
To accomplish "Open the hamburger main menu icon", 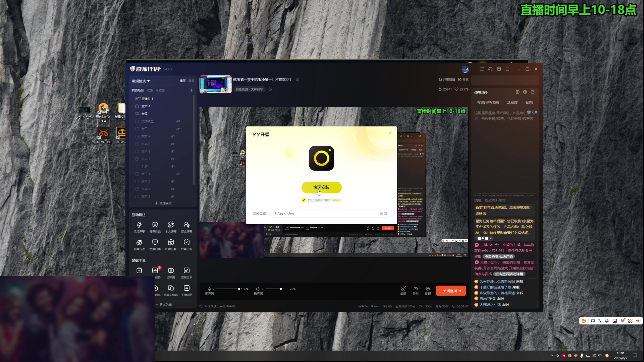I will (507, 69).
